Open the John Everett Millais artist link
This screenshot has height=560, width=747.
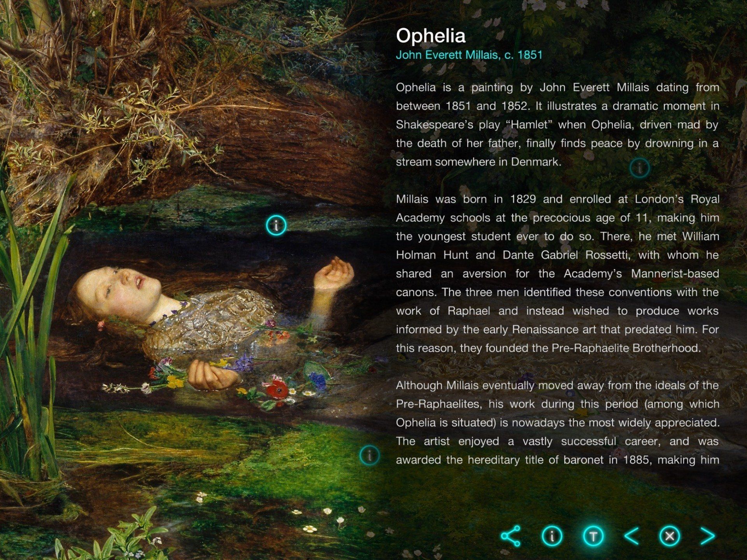coord(469,55)
